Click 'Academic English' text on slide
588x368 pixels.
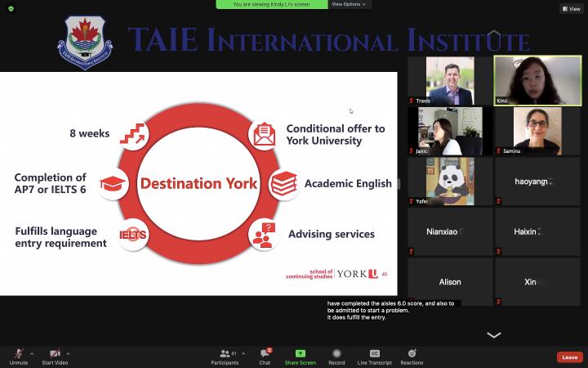348,184
